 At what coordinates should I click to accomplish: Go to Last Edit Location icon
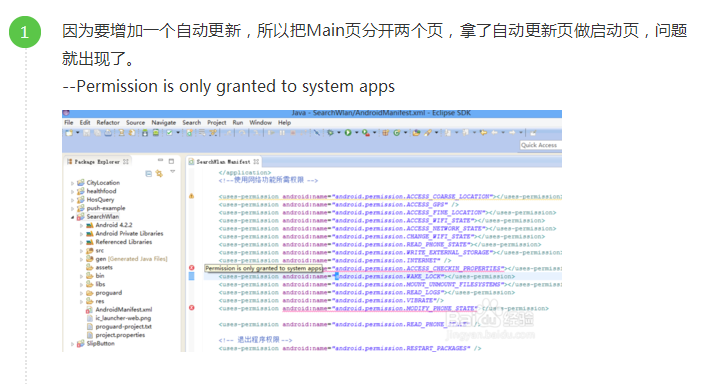click(x=483, y=132)
